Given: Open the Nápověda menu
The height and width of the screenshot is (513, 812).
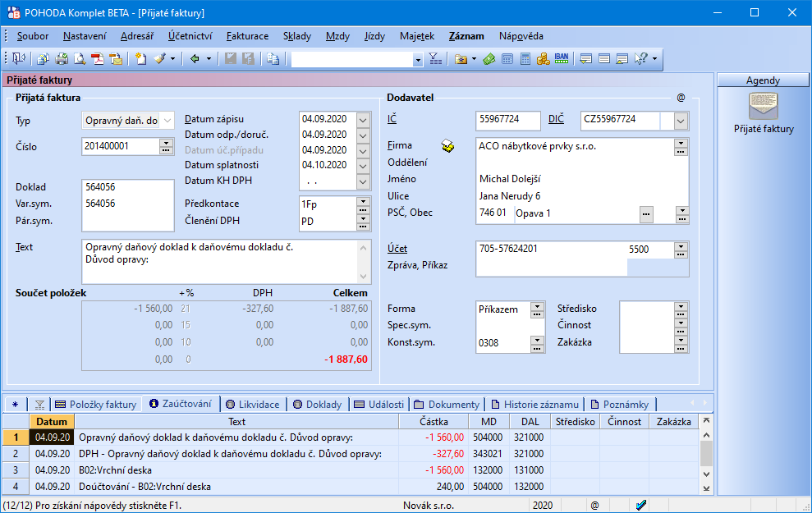Looking at the screenshot, I should (521, 36).
